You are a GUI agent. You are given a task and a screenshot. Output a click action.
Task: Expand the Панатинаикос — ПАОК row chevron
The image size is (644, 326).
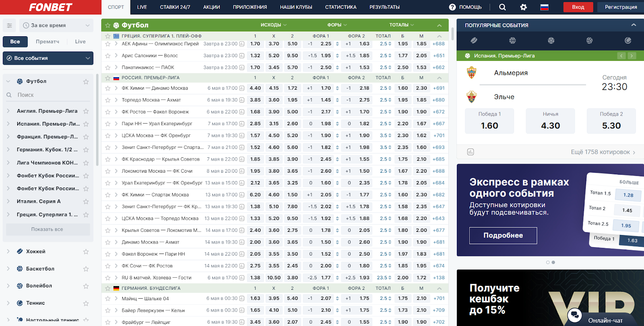click(x=116, y=67)
